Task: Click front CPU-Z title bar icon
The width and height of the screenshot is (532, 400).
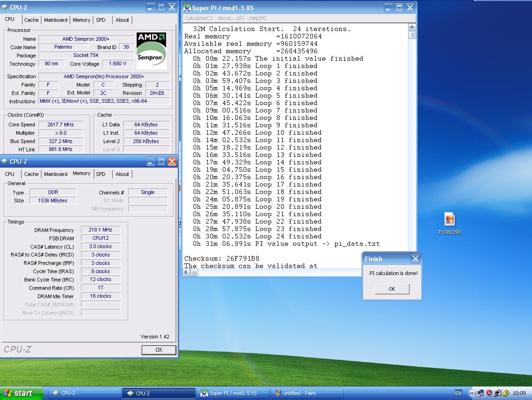Action: click(5, 162)
